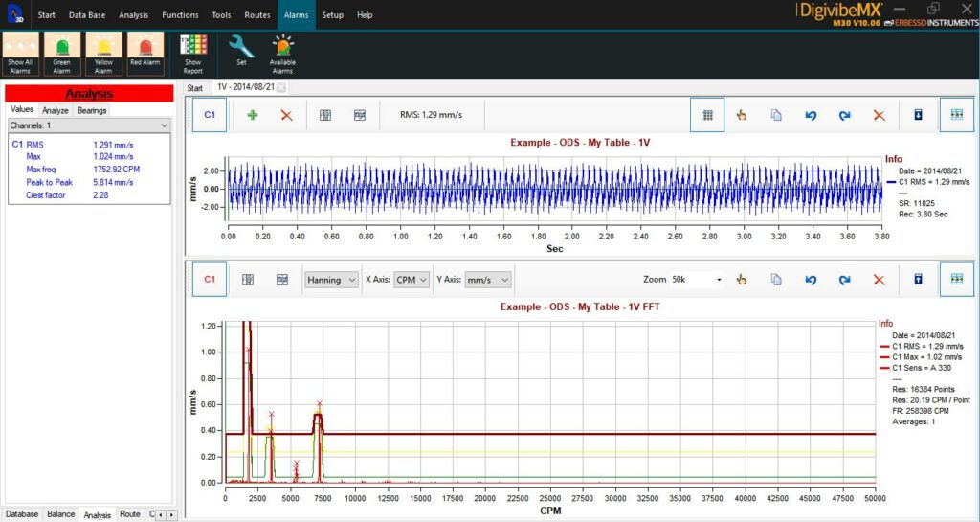Click red X next to green plus
The image size is (980, 522).
(286, 115)
